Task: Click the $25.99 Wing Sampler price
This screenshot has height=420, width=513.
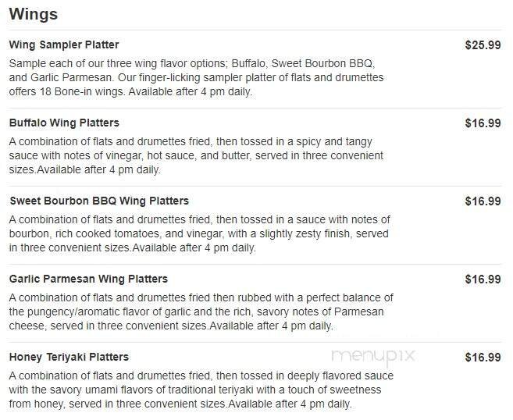Action: [483, 44]
